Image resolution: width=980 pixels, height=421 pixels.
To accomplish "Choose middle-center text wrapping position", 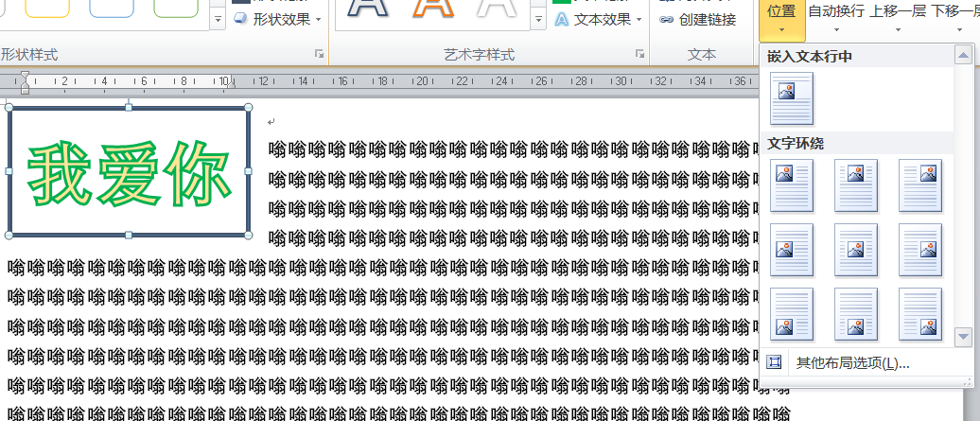I will [856, 250].
